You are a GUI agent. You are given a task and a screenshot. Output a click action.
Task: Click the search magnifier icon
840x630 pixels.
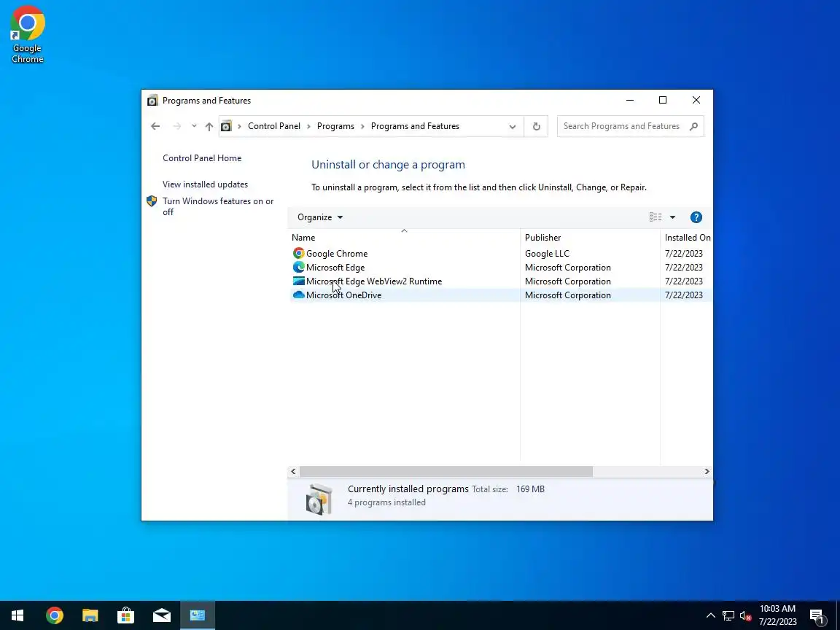click(x=693, y=126)
